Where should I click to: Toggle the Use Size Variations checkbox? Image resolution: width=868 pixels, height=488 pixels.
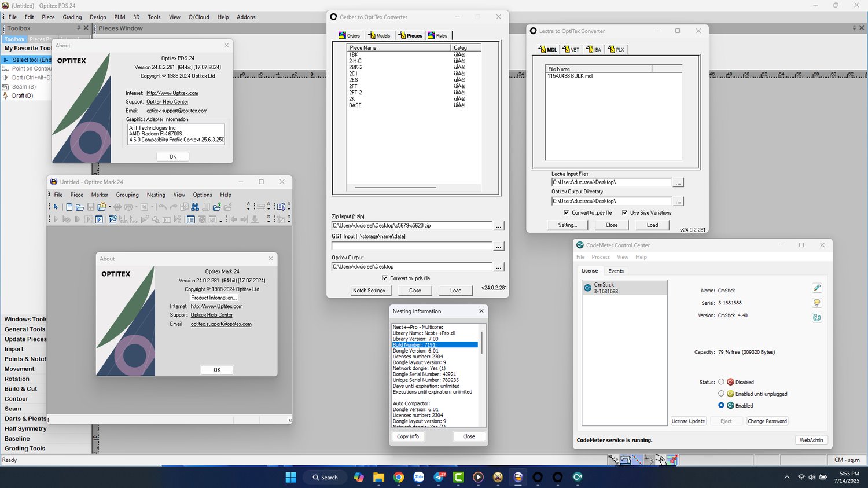coord(624,212)
